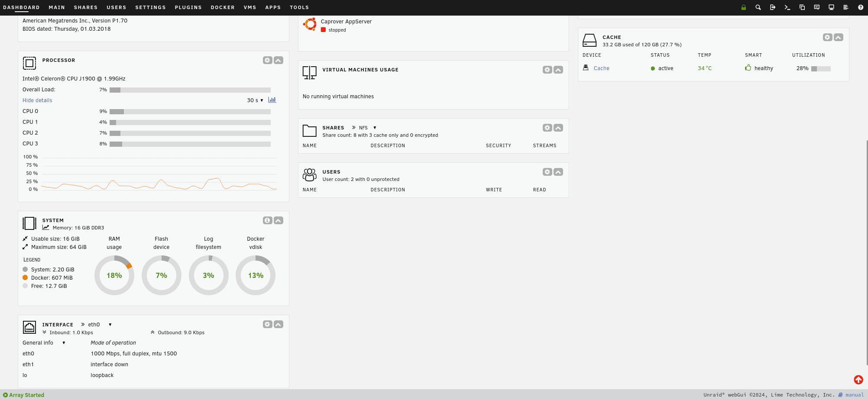
Task: Open Virtual Machines Usage settings gear
Action: pos(547,70)
